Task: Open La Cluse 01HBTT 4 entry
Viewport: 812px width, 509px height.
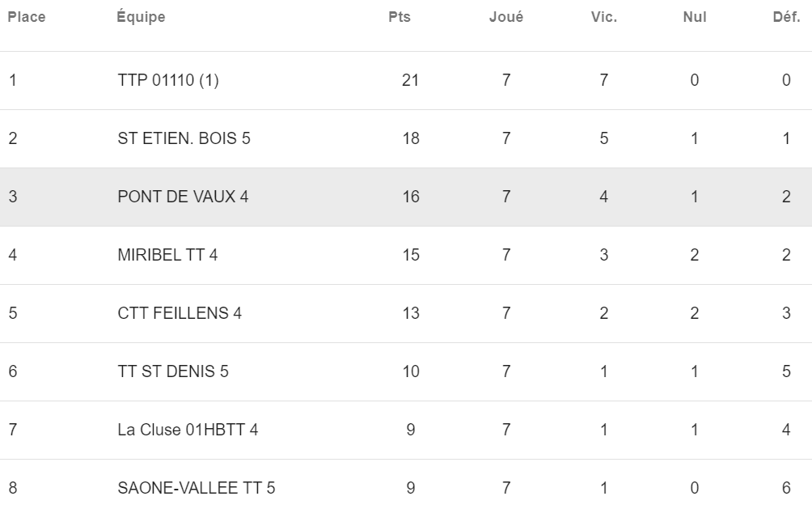Action: coord(188,430)
